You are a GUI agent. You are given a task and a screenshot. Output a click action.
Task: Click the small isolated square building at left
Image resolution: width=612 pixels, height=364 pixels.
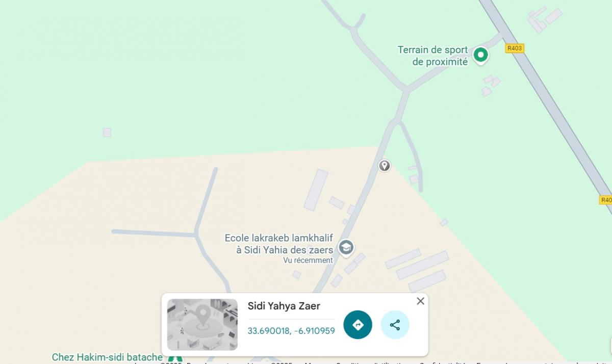tap(107, 133)
